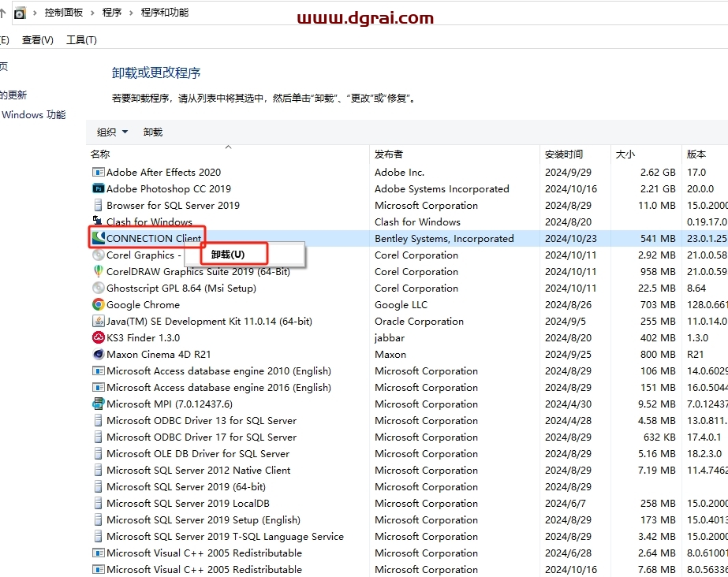728x577 pixels.
Task: Sort by the 名称 column header
Action: pyautogui.click(x=100, y=154)
